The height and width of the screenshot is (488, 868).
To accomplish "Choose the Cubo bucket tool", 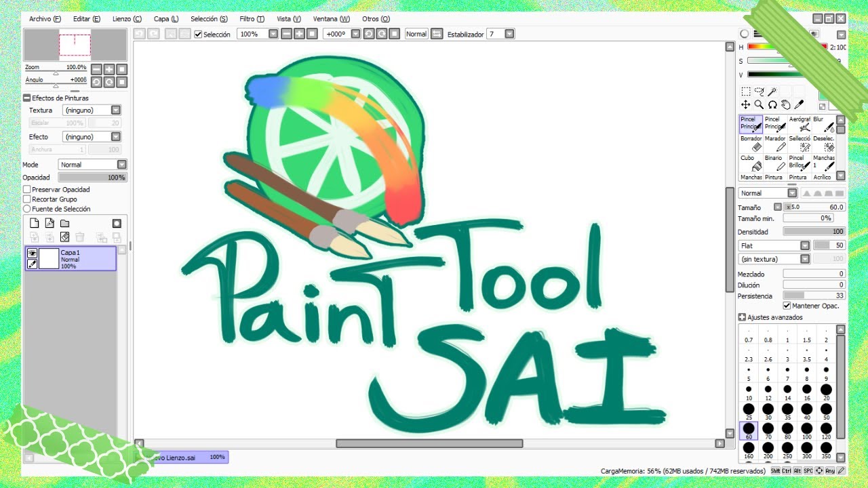I will pos(751,163).
